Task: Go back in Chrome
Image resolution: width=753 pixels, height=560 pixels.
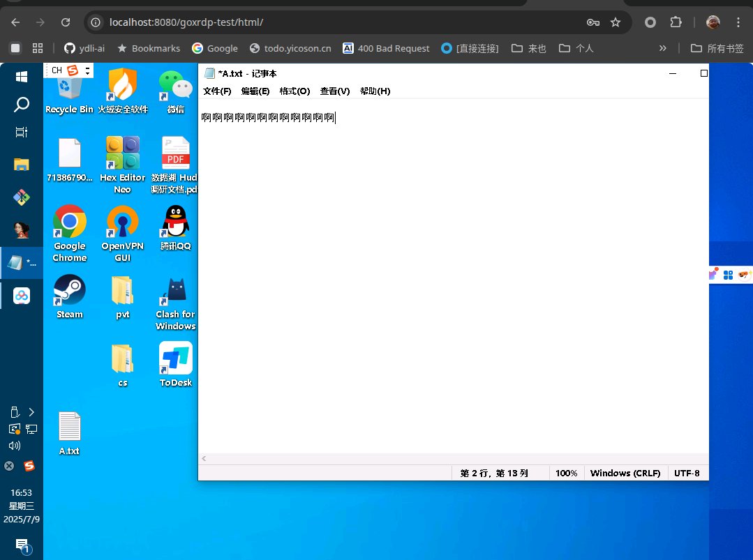Action: 15,22
